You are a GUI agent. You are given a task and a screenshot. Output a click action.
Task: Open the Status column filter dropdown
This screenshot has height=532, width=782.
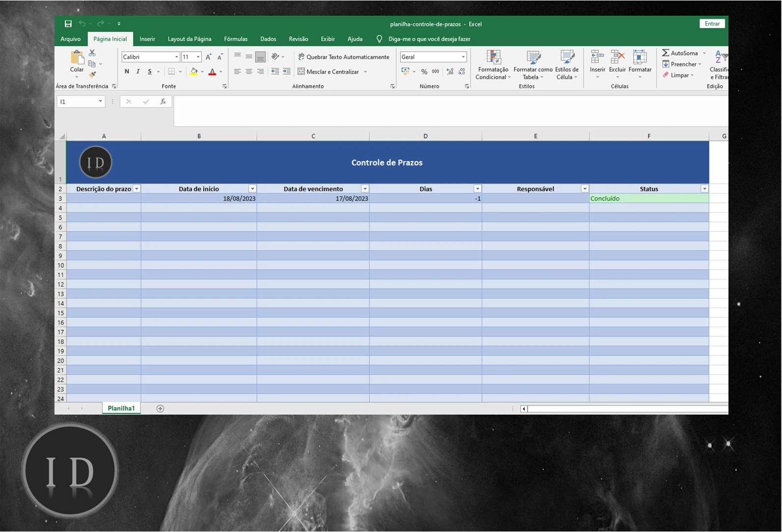(x=704, y=189)
